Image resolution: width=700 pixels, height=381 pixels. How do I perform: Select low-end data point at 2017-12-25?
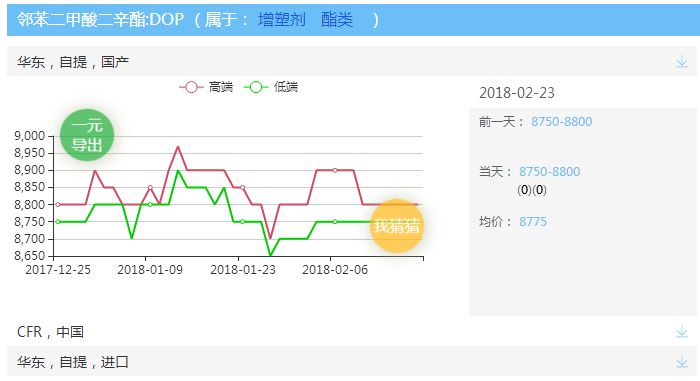point(58,222)
